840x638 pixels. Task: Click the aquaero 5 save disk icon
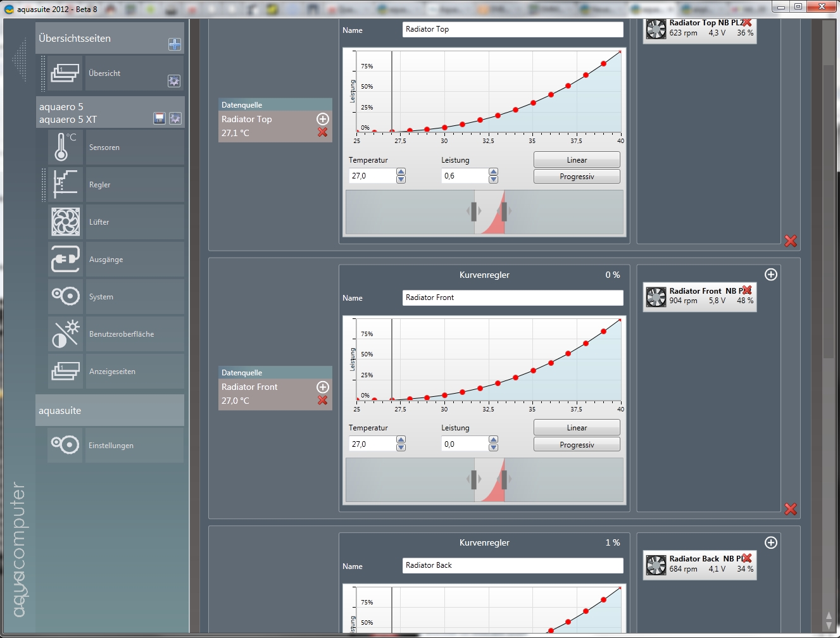160,118
